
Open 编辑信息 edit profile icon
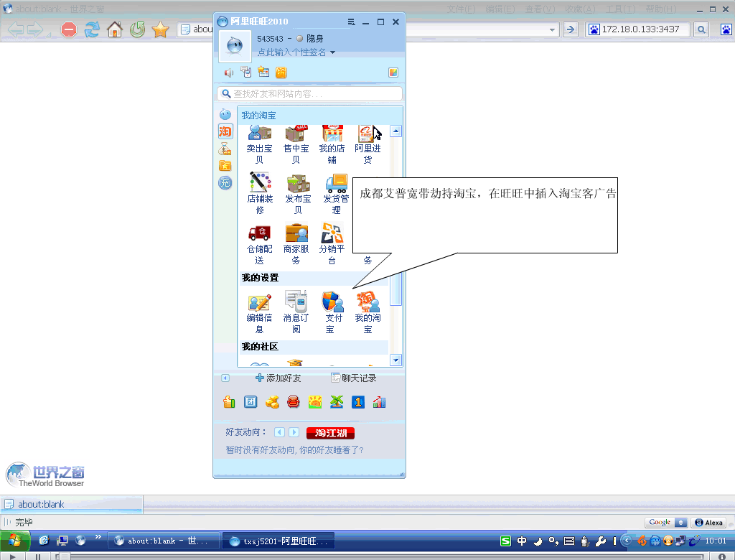pyautogui.click(x=259, y=312)
